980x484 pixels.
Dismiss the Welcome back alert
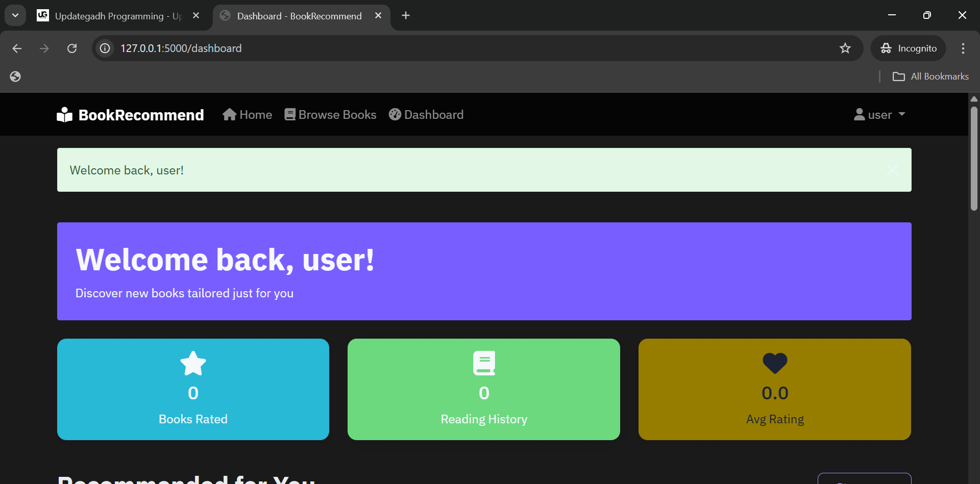tap(892, 170)
